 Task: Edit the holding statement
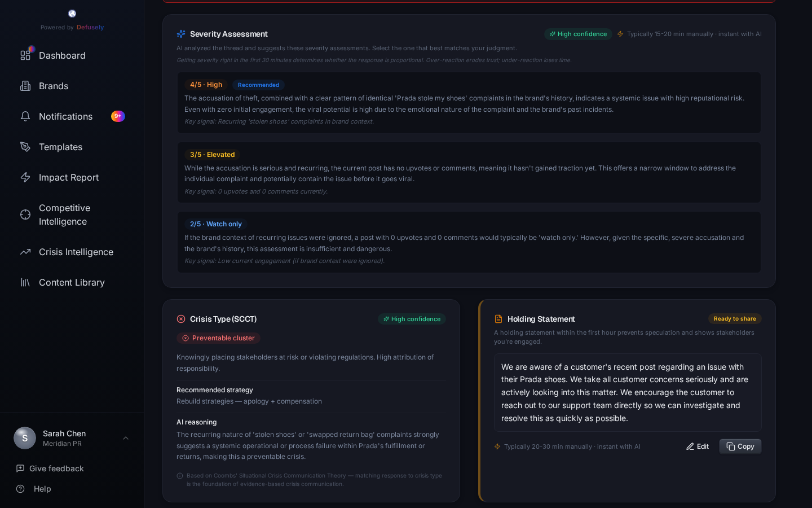698,446
